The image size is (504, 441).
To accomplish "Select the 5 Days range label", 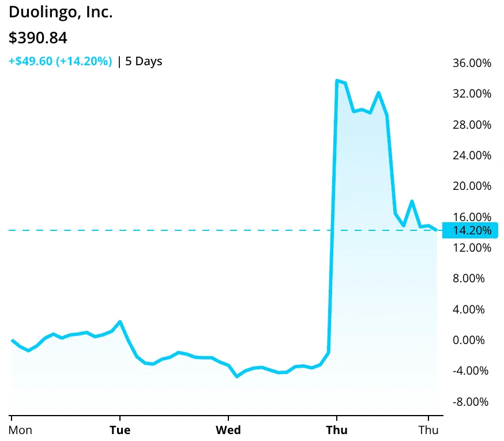I will pos(144,61).
